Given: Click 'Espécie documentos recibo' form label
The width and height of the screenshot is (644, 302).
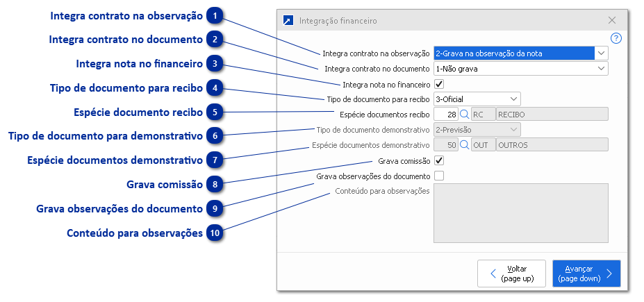Looking at the screenshot, I should pyautogui.click(x=385, y=114).
